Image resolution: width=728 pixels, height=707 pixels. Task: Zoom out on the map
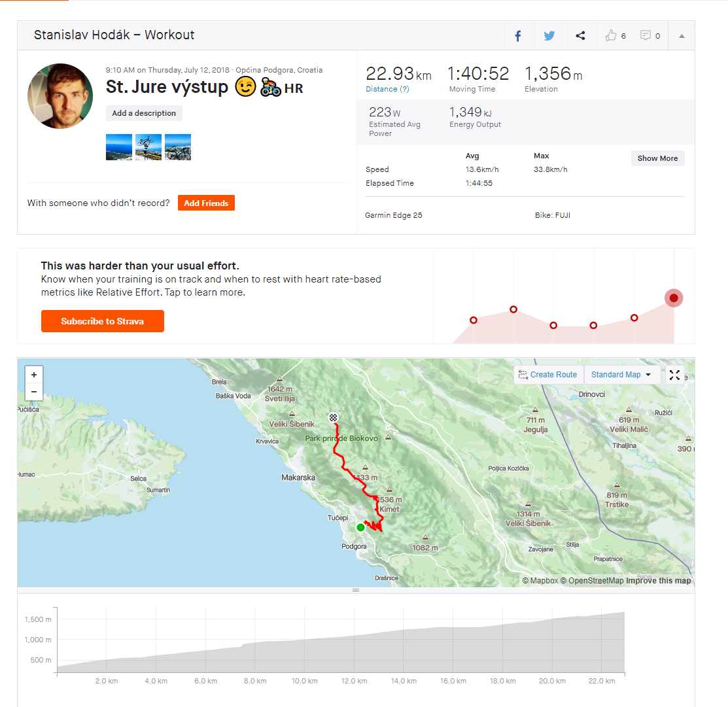point(33,392)
